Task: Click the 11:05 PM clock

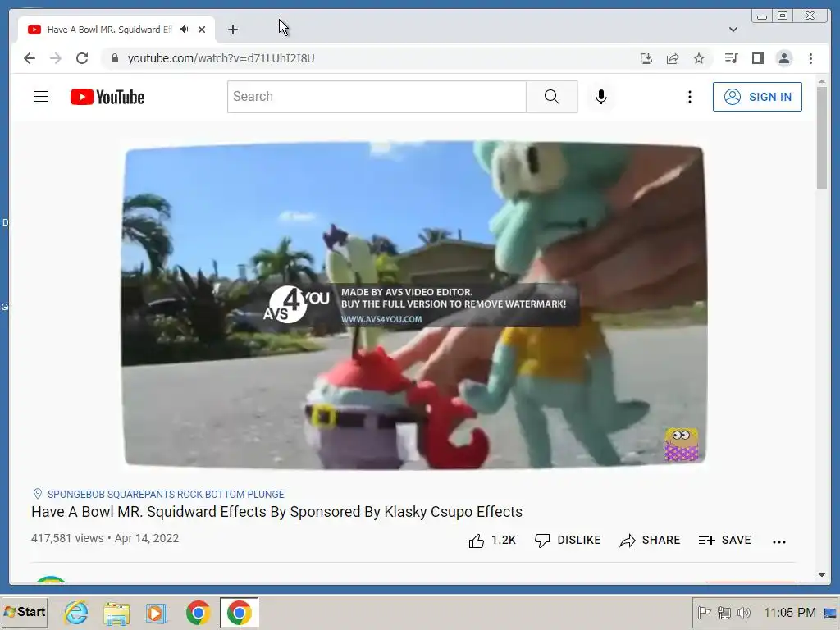Action: 790,612
